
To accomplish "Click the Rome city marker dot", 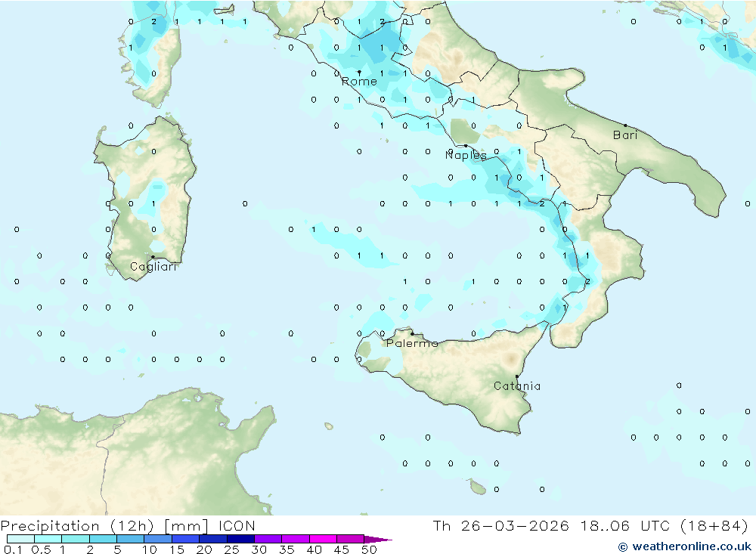I will point(359,73).
